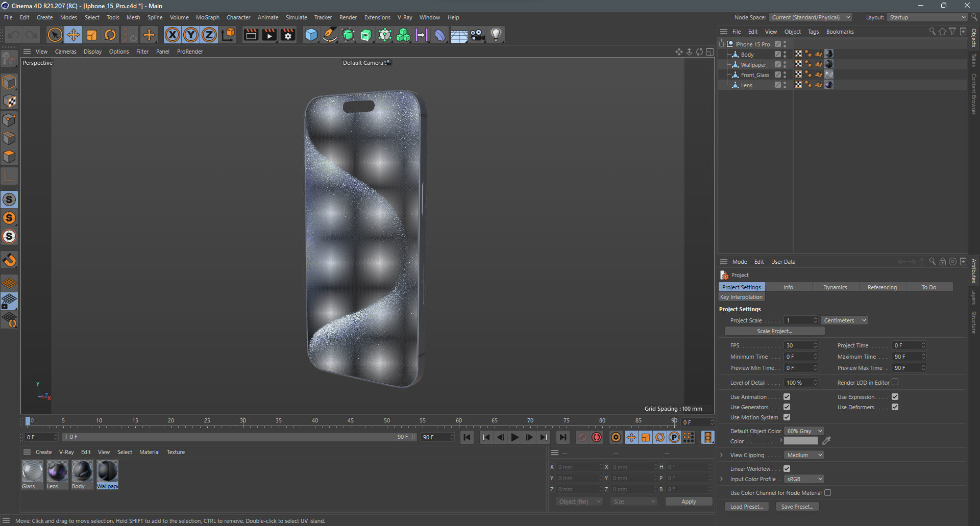The image size is (980, 526).
Task: Click the Load Preset button
Action: click(746, 507)
